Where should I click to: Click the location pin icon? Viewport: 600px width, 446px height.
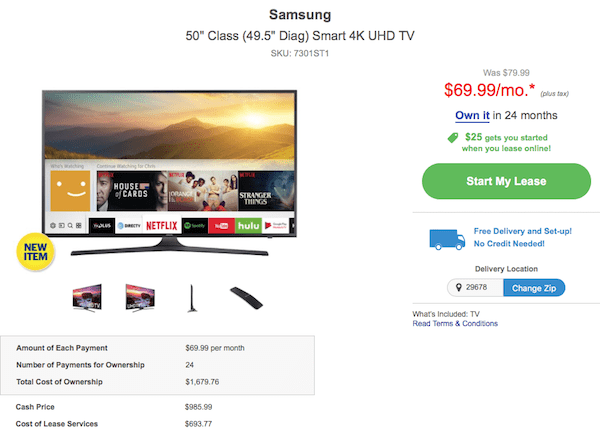[457, 288]
